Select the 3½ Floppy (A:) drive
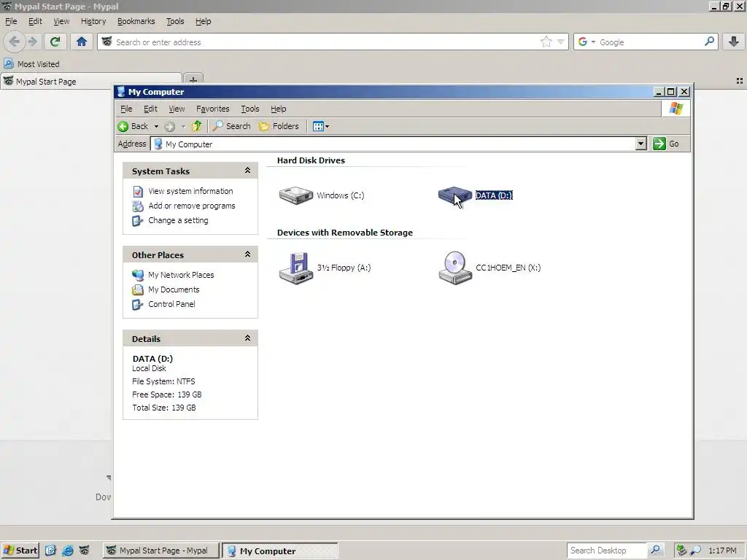 pyautogui.click(x=296, y=268)
